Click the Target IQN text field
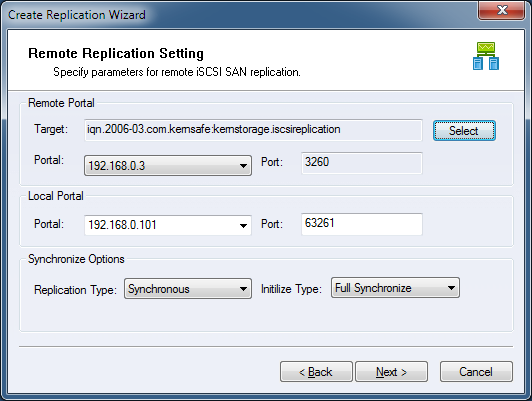 [x=253, y=130]
